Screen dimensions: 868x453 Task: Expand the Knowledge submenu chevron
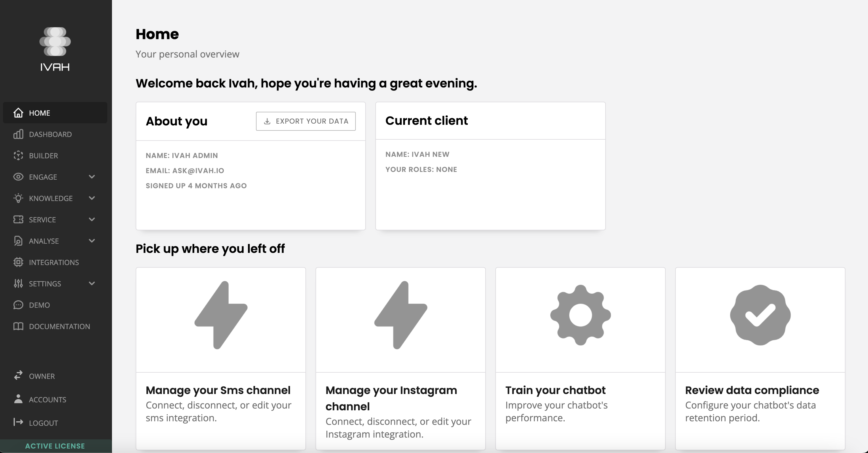point(92,198)
